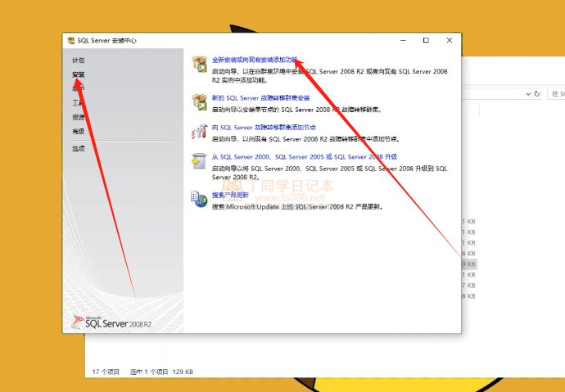
Task: Open 全新安装或向现有安装添加功能 link
Action: tap(255, 60)
